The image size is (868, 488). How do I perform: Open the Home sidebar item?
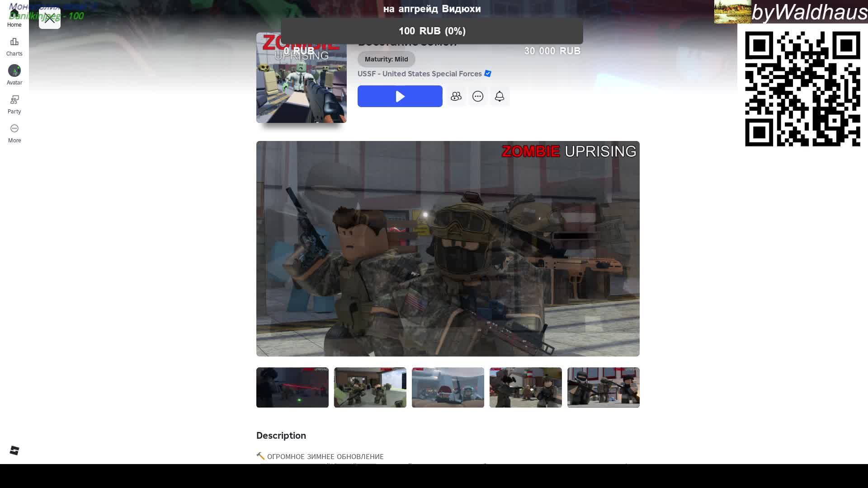pyautogui.click(x=14, y=19)
